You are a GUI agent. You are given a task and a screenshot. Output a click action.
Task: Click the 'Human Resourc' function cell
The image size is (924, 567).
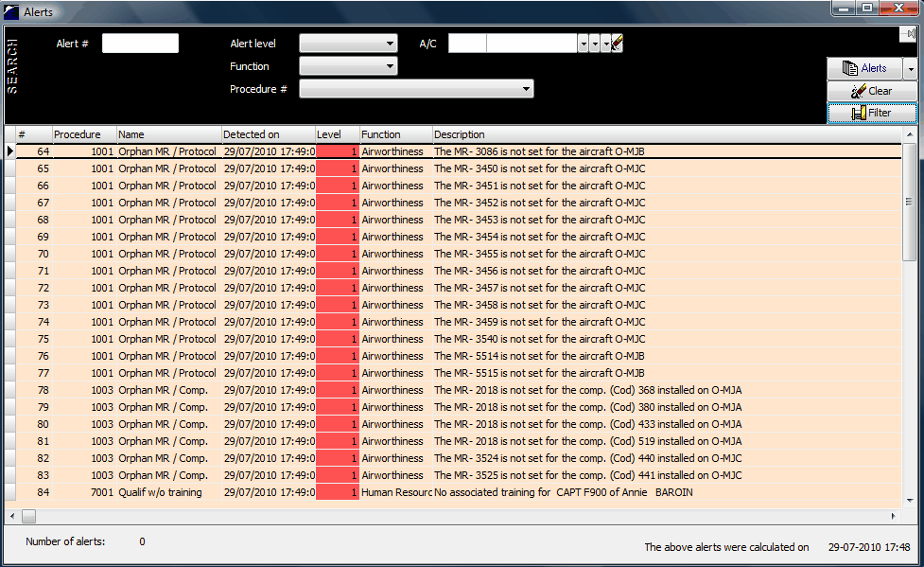(x=396, y=492)
